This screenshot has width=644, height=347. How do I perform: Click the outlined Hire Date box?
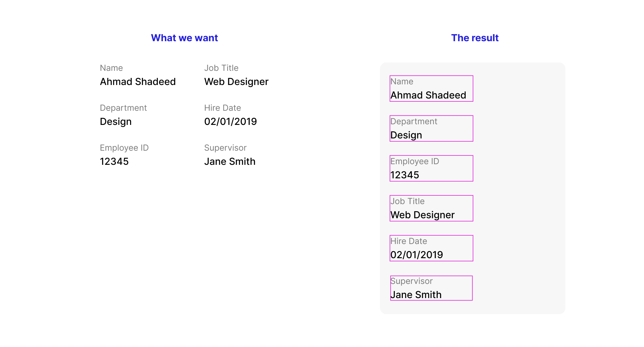pos(431,248)
